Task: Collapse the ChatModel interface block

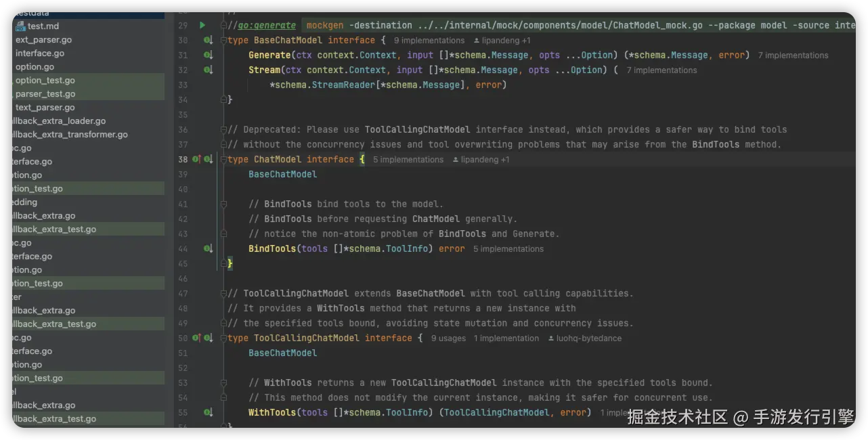Action: 224,160
